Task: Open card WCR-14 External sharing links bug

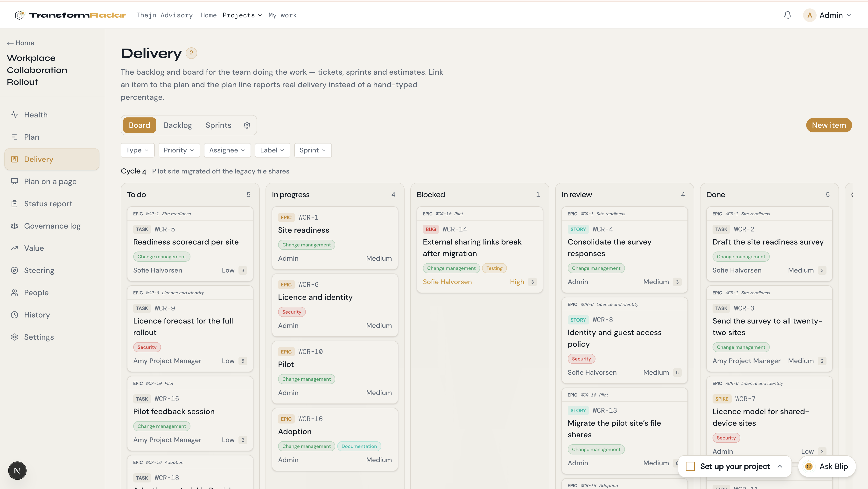Action: (479, 250)
